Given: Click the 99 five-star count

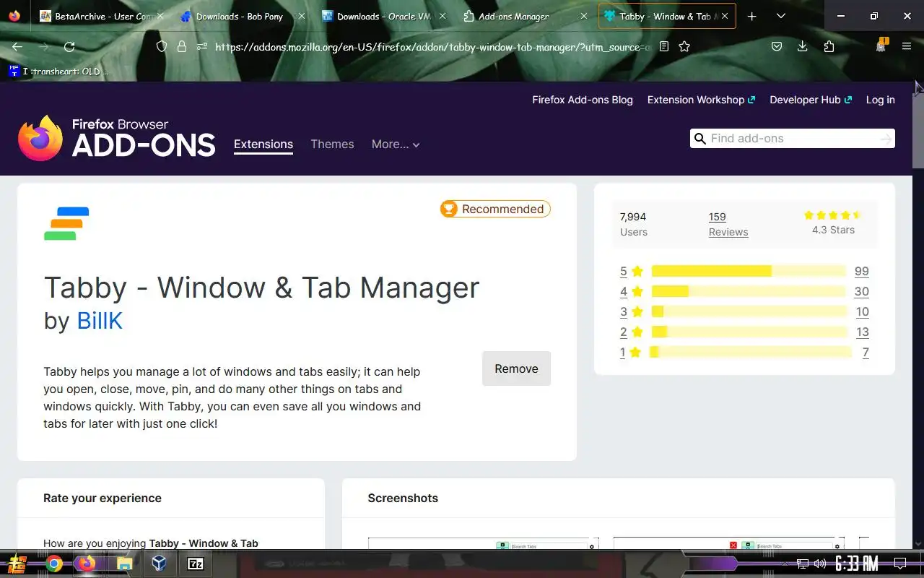Looking at the screenshot, I should pos(861,272).
